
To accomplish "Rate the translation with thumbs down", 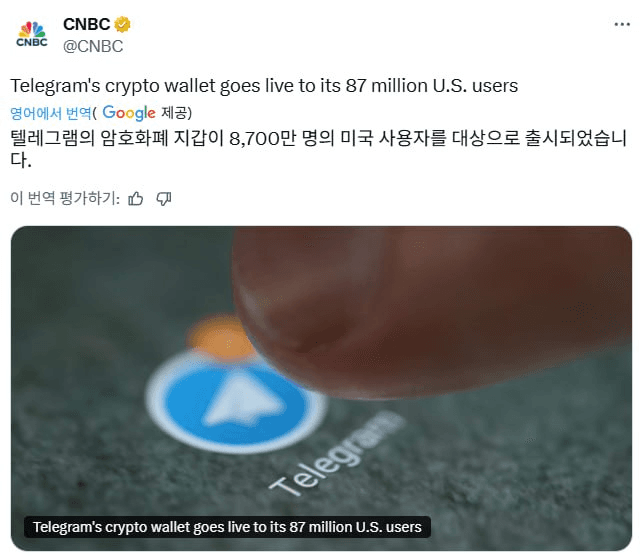I will [164, 199].
